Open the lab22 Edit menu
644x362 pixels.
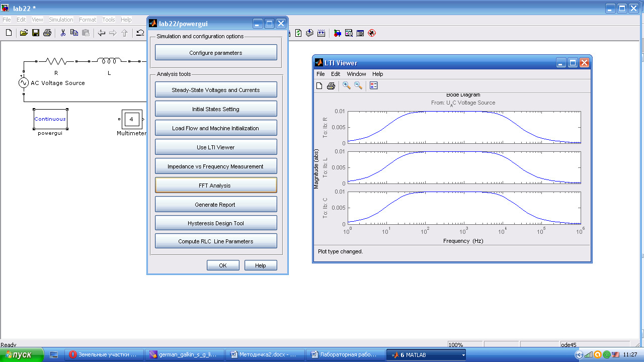coord(21,20)
